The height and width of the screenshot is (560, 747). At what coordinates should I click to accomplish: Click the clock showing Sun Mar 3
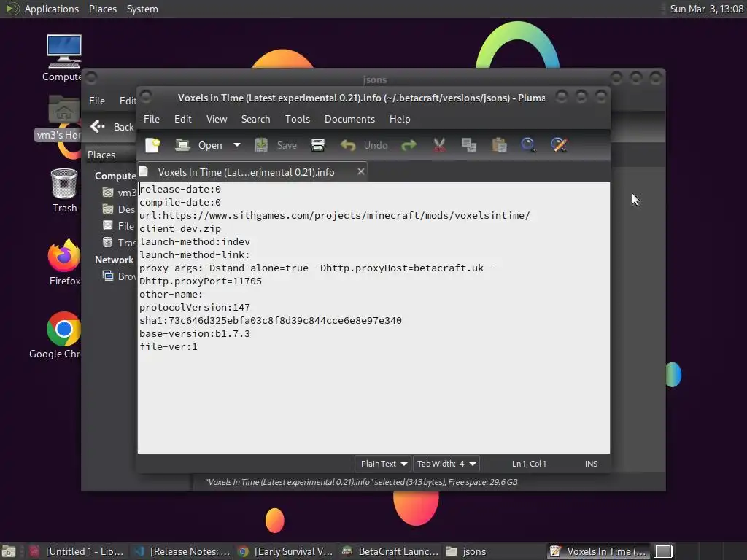point(706,9)
